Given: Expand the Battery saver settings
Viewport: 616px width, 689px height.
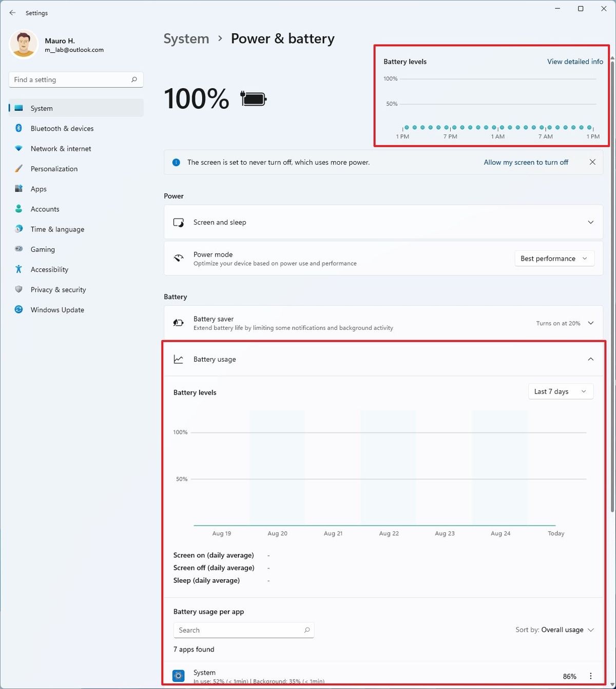Looking at the screenshot, I should [590, 323].
